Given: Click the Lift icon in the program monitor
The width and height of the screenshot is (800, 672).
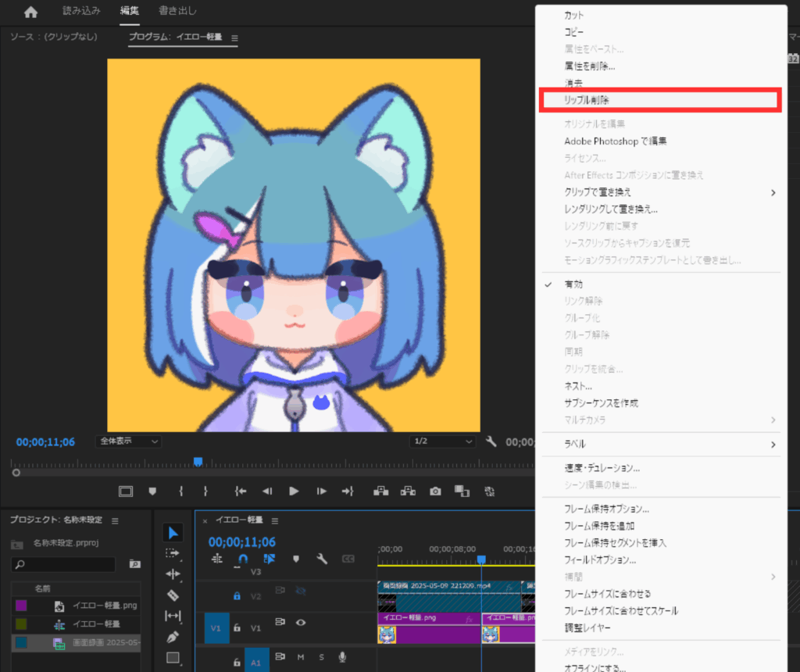Looking at the screenshot, I should [x=380, y=491].
